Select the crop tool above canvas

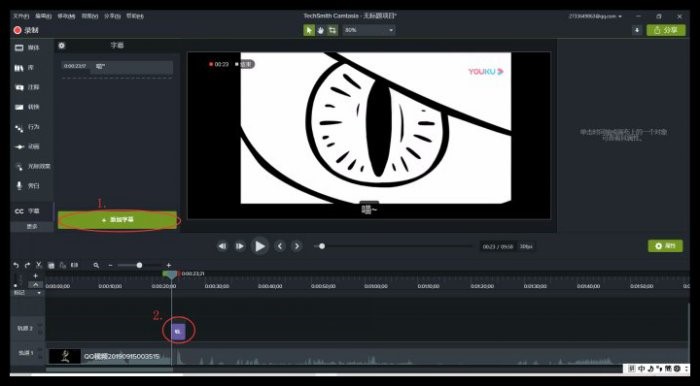(332, 30)
